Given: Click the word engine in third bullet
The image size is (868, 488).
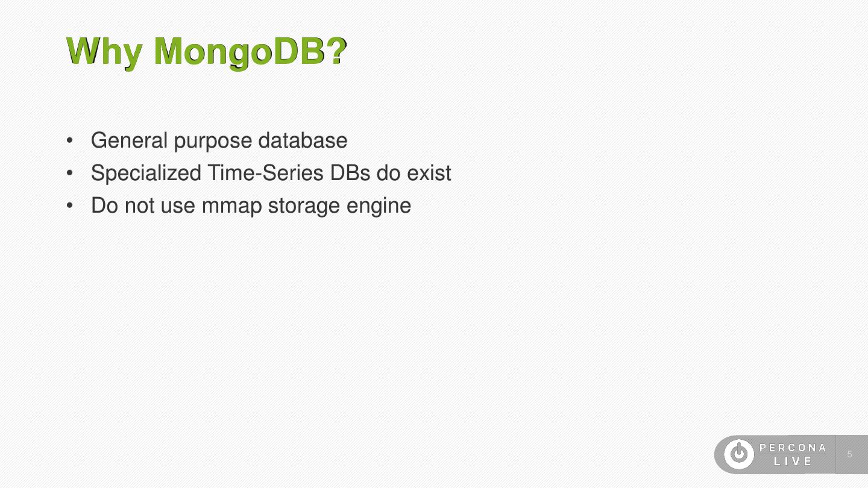Looking at the screenshot, I should pos(379,207).
